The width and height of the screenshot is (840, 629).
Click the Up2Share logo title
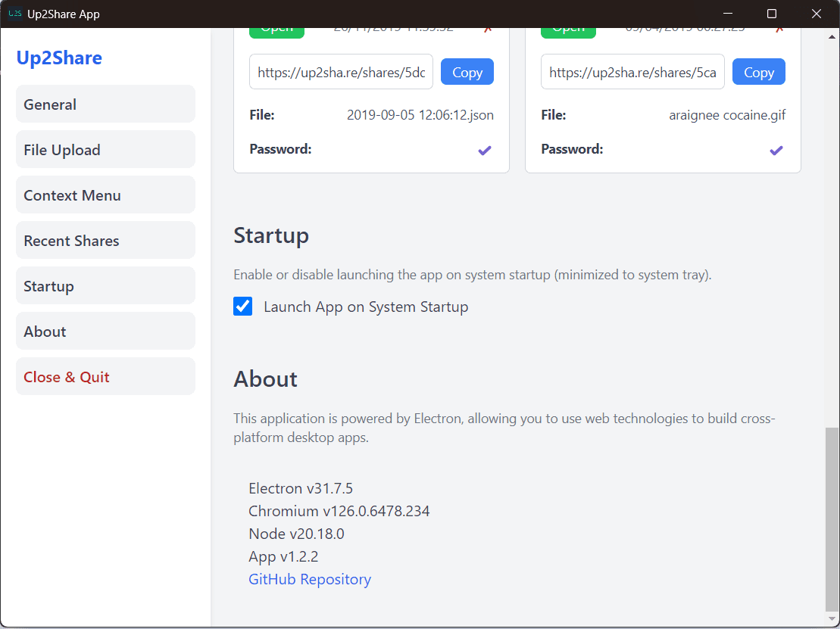tap(59, 58)
